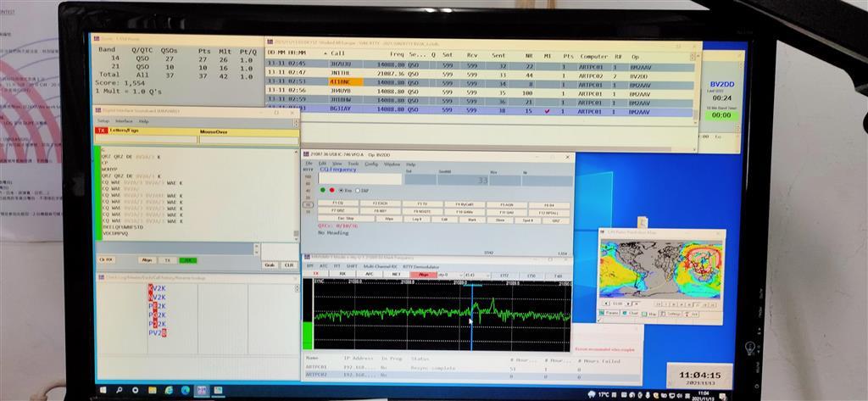Select the S&P radio button
The height and width of the screenshot is (401, 868).
click(x=361, y=190)
